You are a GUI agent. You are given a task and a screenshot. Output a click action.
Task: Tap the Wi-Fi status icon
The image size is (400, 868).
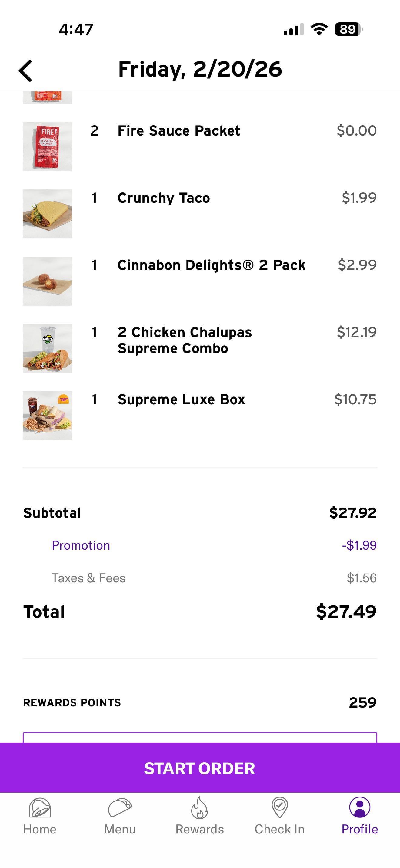click(x=319, y=29)
